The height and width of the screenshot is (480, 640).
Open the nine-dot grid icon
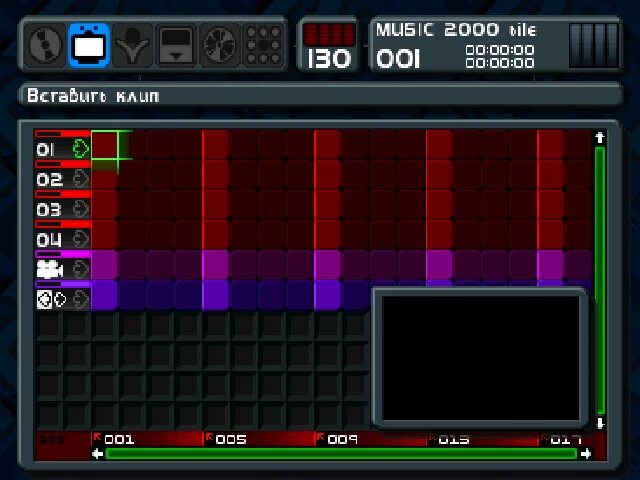263,45
